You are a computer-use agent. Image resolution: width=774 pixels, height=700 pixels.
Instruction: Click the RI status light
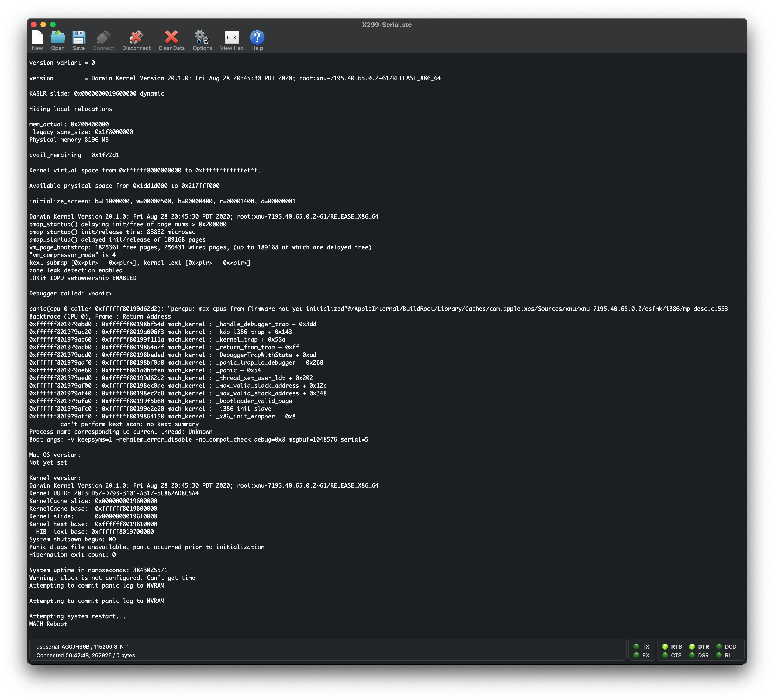(719, 655)
